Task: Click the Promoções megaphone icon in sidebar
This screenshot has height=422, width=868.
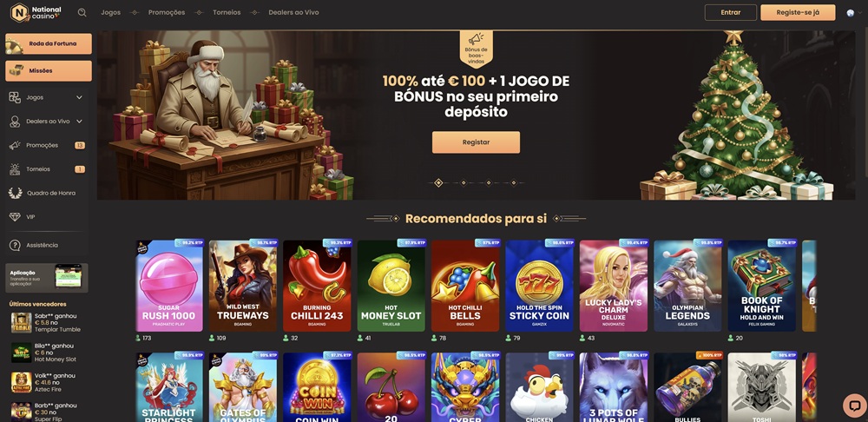Action: click(15, 145)
